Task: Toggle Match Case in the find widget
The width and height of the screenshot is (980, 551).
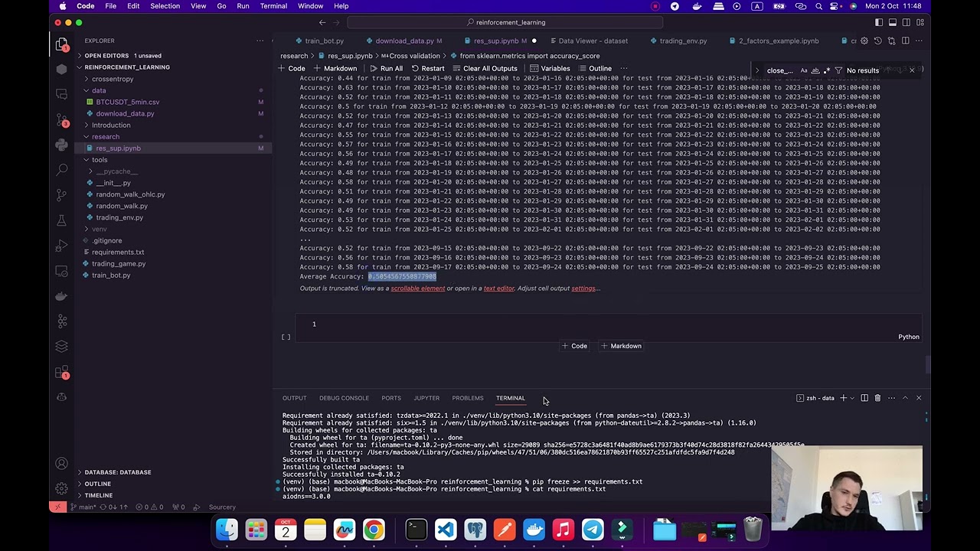Action: (x=803, y=70)
